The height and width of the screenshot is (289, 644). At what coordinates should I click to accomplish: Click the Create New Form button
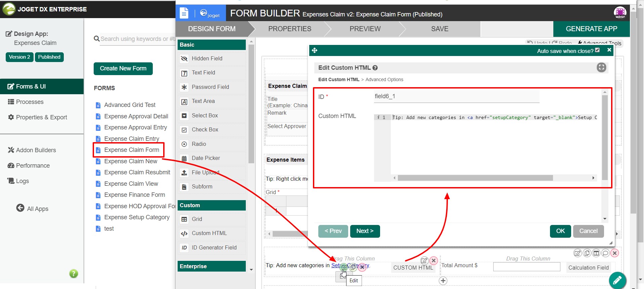[123, 68]
